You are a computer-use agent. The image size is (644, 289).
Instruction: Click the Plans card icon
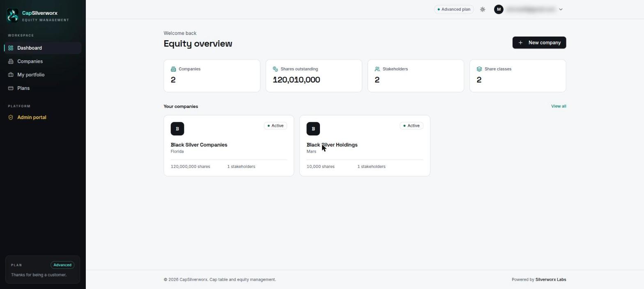(x=11, y=88)
